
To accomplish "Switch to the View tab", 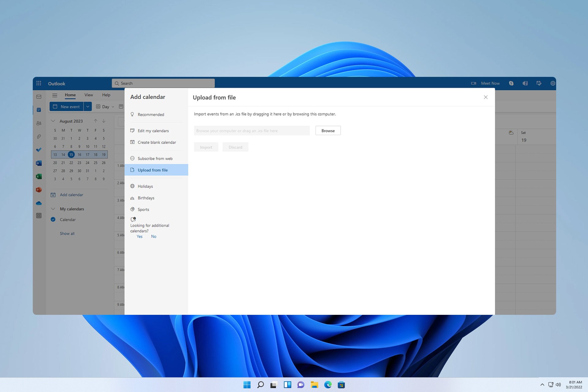I will (x=89, y=95).
